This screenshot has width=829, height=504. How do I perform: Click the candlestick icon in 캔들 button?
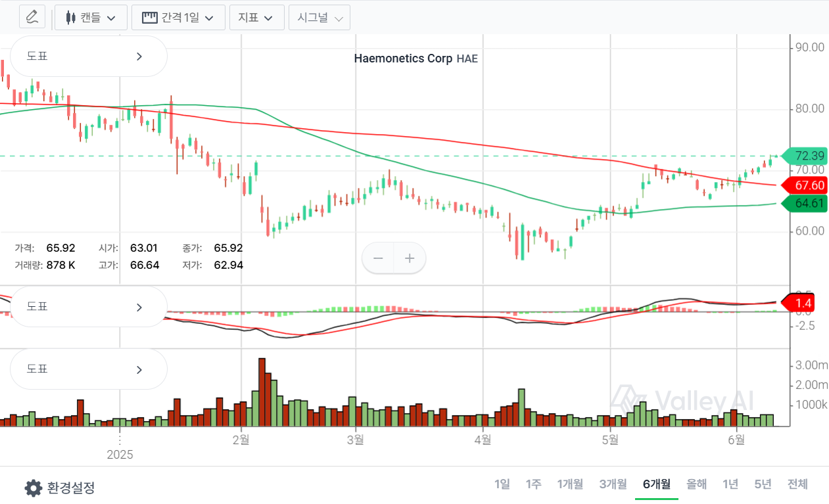point(70,18)
